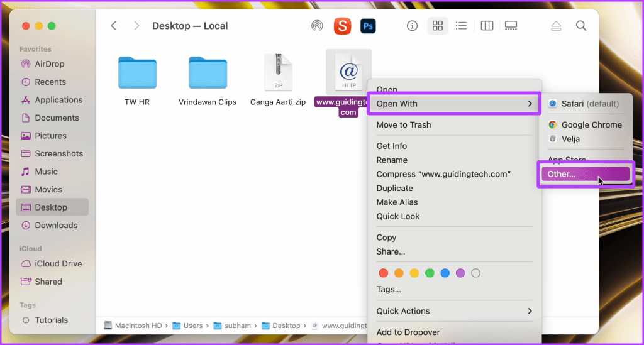The width and height of the screenshot is (644, 345).
Task: Go back with the left chevron
Action: pyautogui.click(x=114, y=26)
